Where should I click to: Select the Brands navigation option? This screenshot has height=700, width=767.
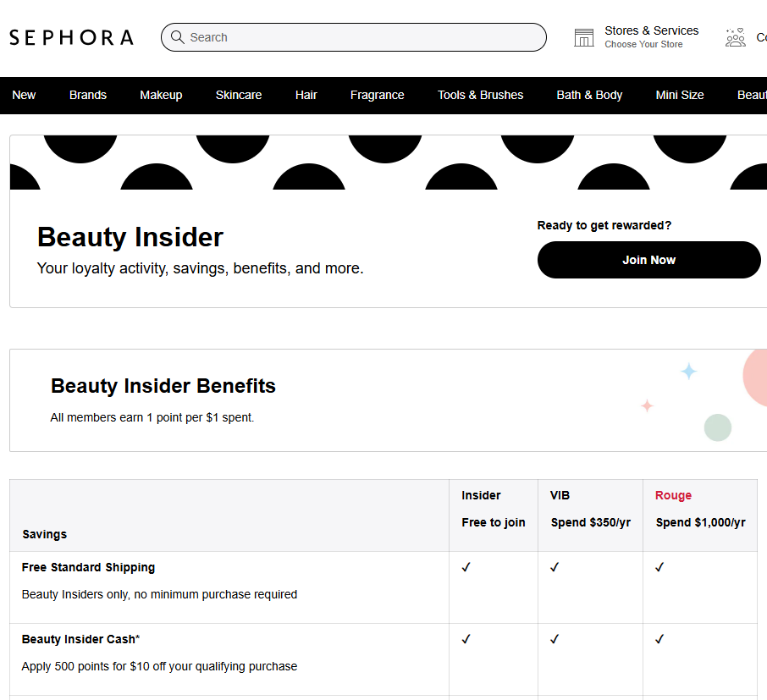coord(88,95)
